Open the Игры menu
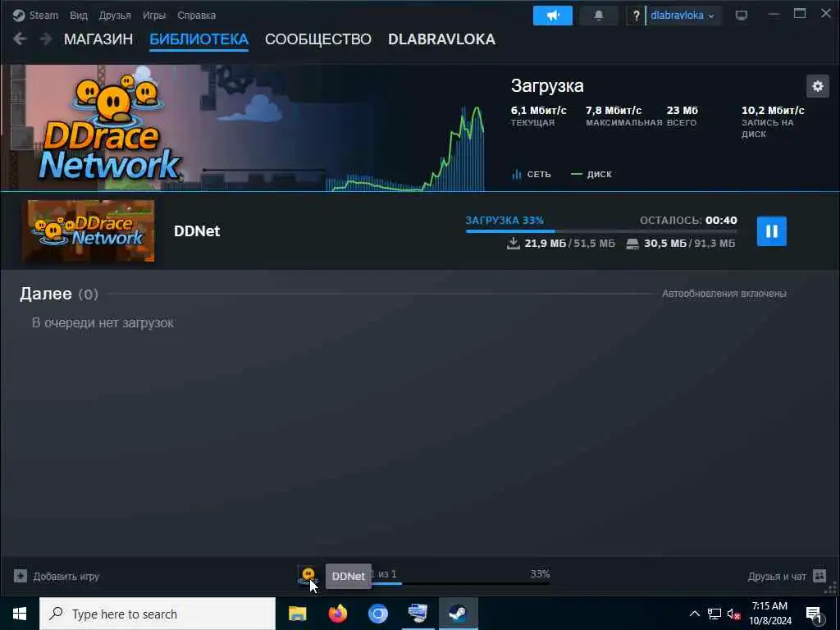The image size is (840, 630). [x=153, y=15]
